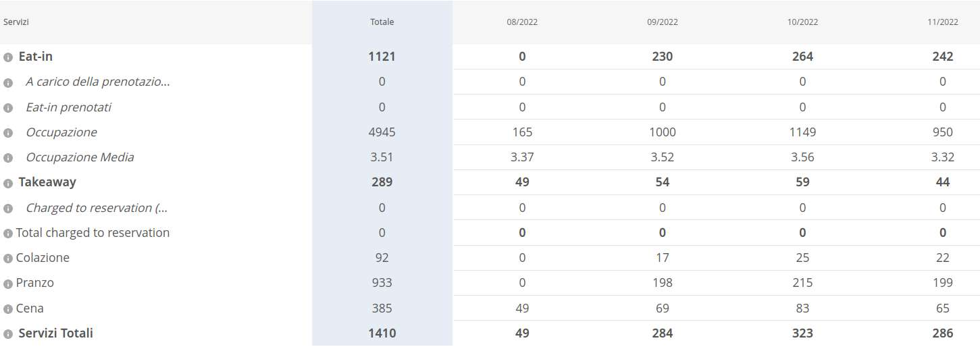This screenshot has height=349, width=980.
Task: Click info icon next to Total charged to reservation
Action: tap(8, 234)
